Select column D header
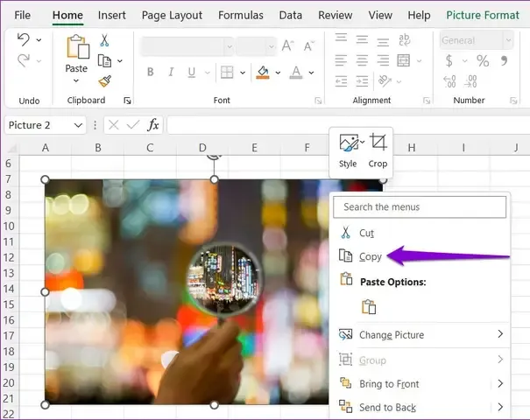 pyautogui.click(x=202, y=148)
